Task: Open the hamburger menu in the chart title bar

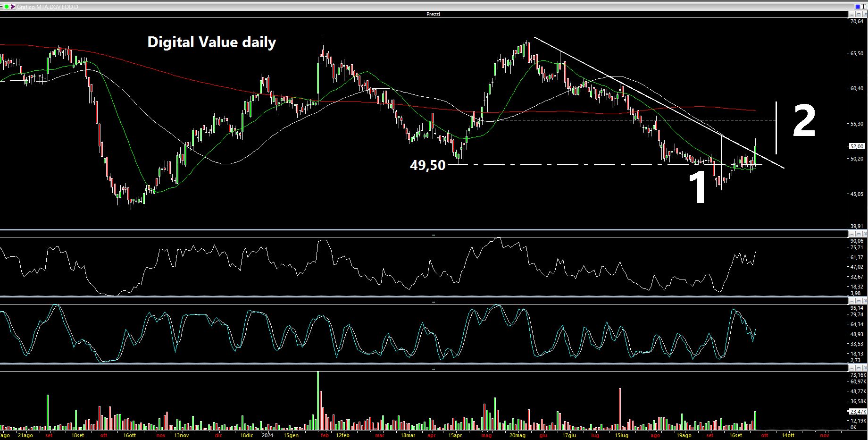Action: (1, 7)
